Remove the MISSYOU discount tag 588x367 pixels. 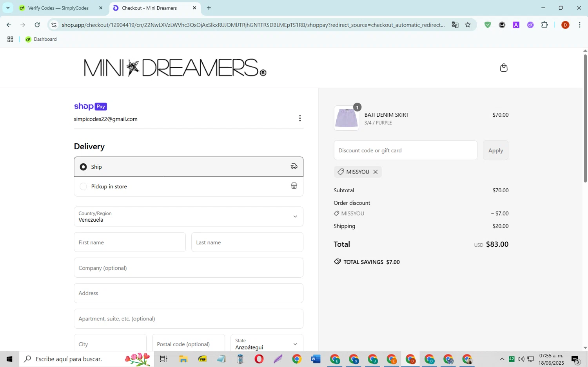[x=376, y=172]
